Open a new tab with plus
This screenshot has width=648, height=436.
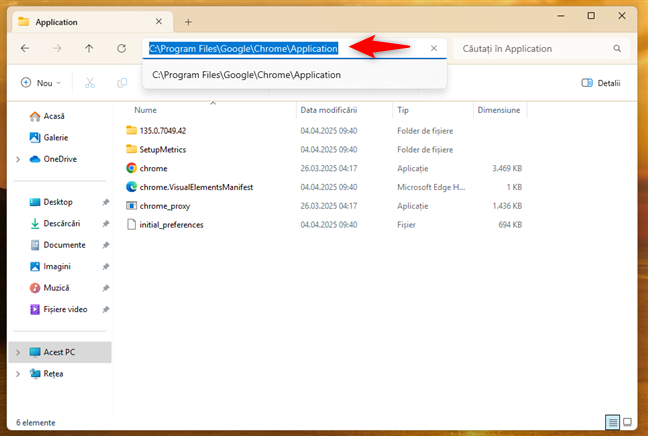click(x=188, y=22)
